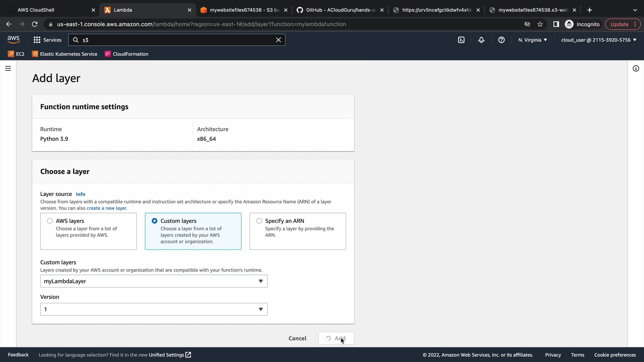Open EC2 bookmark shortcut
This screenshot has height=362, width=644.
[x=16, y=54]
